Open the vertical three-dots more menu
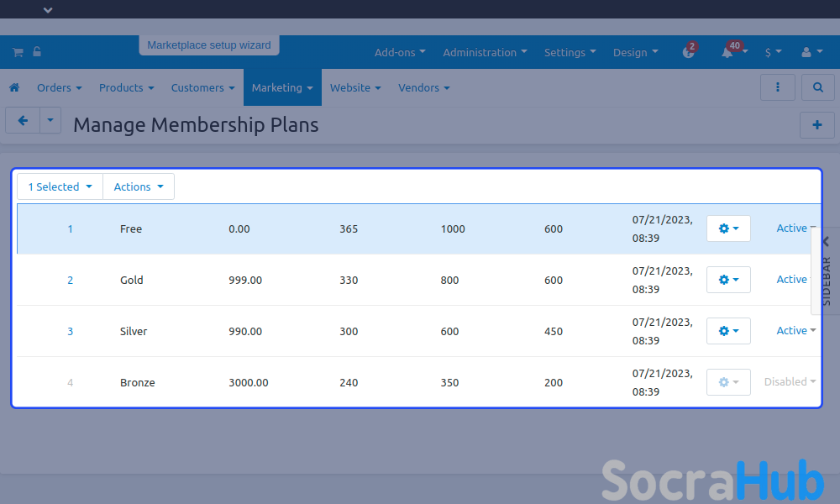Viewport: 840px width, 504px height. coord(778,87)
